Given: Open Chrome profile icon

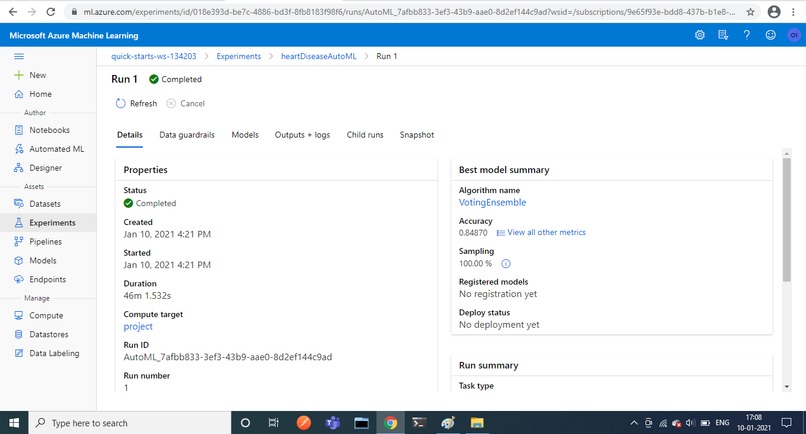Looking at the screenshot, I should (774, 11).
